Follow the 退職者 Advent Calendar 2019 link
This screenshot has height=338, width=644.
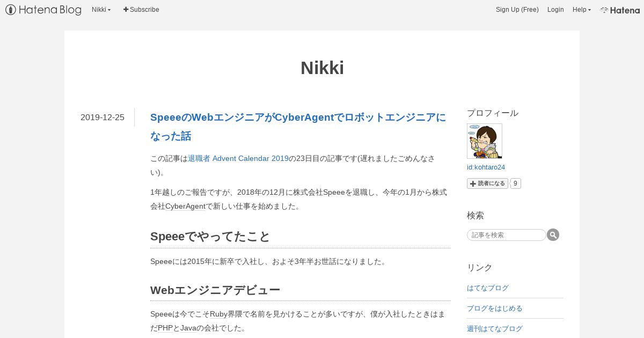(x=238, y=158)
